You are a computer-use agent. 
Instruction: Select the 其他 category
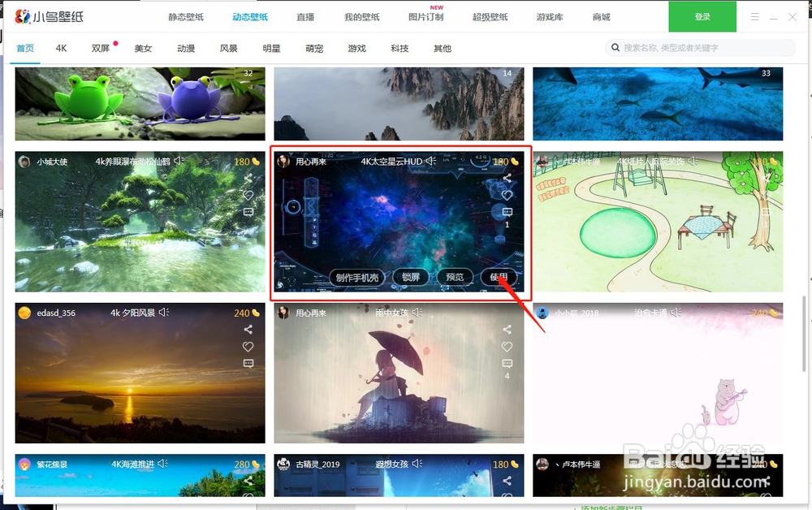click(x=443, y=48)
